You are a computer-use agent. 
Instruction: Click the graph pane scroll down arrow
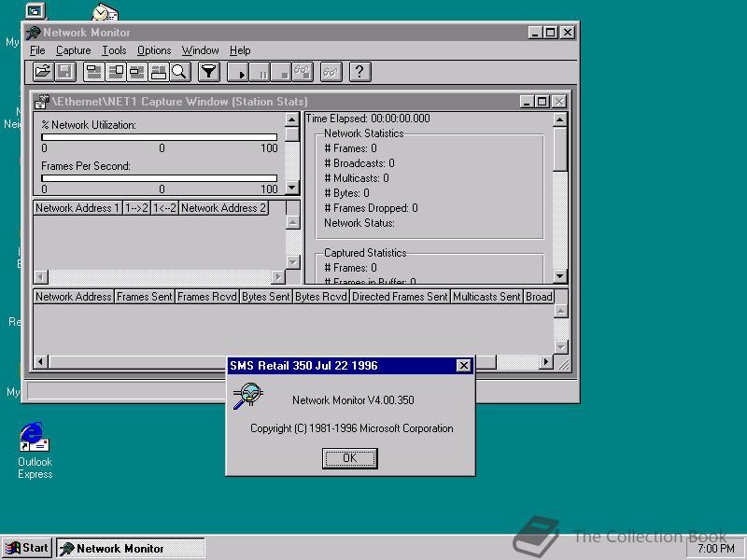pyautogui.click(x=292, y=188)
